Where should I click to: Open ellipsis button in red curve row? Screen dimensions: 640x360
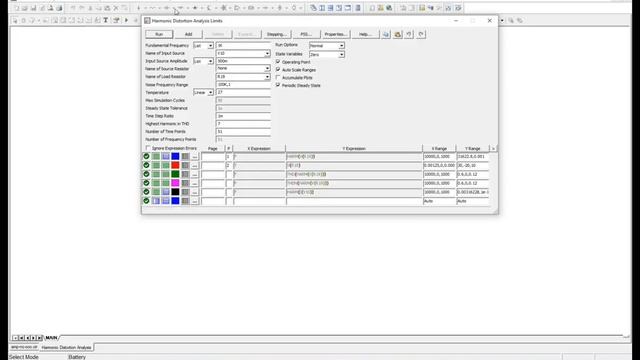(x=195, y=165)
